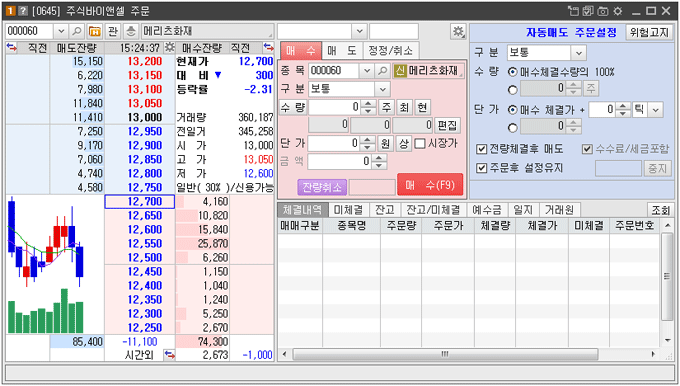Expand order 종목 code dropdown arrow
This screenshot has width=680, height=386.
tap(366, 71)
